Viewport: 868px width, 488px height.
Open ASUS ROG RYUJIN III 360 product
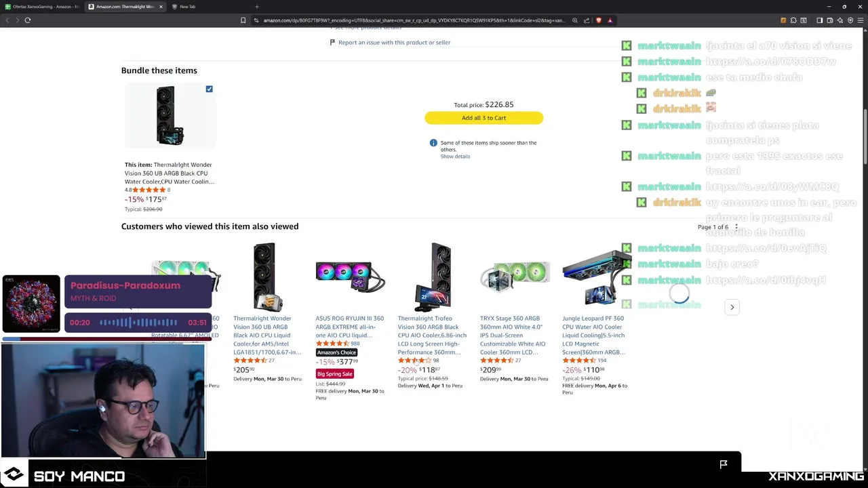(x=349, y=327)
